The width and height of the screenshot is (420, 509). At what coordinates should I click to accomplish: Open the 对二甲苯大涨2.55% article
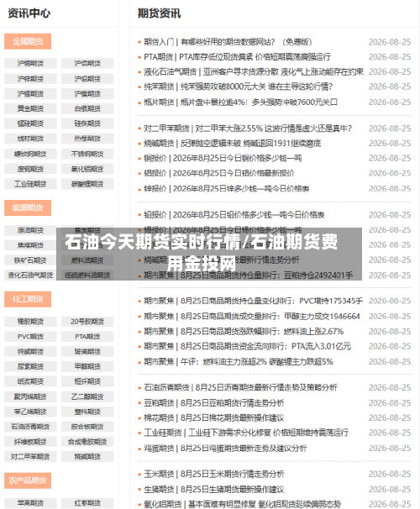pos(248,129)
